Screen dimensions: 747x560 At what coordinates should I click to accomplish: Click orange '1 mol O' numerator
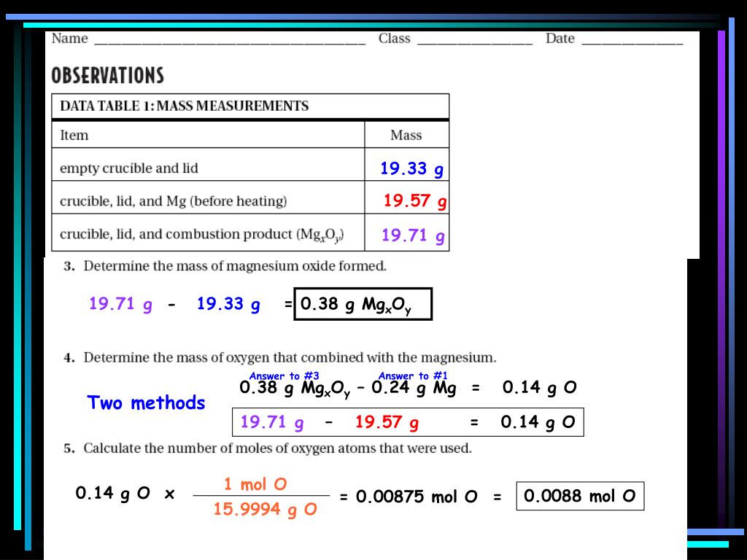(255, 484)
